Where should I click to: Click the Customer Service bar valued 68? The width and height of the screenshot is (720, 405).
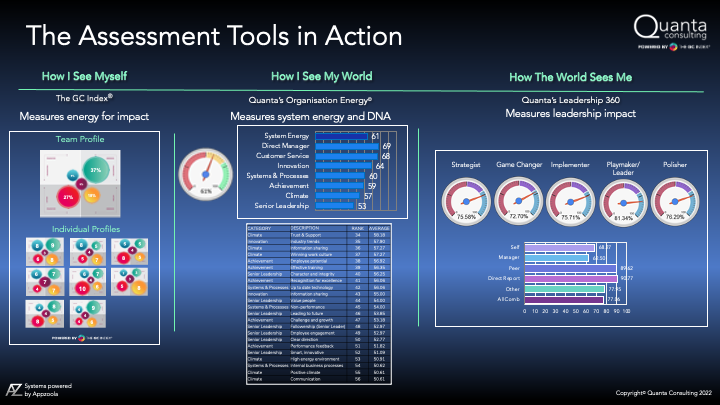[x=347, y=157]
